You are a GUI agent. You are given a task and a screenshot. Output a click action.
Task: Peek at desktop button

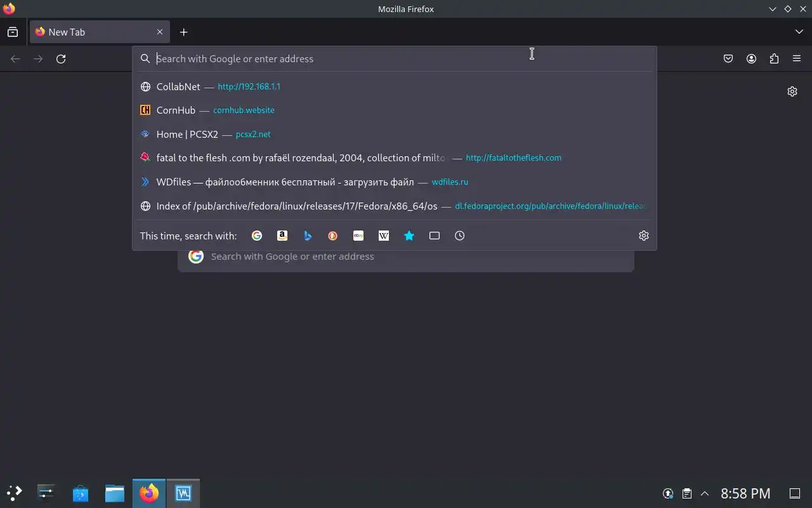tap(795, 493)
